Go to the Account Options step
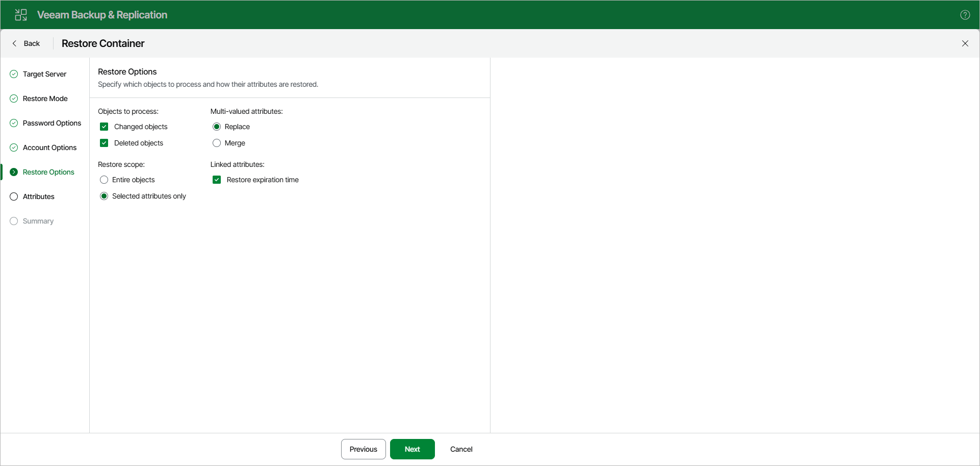Viewport: 980px width, 466px height. point(49,148)
